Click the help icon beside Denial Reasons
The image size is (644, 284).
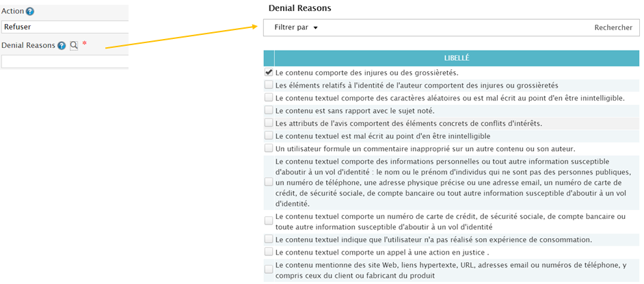tap(62, 46)
